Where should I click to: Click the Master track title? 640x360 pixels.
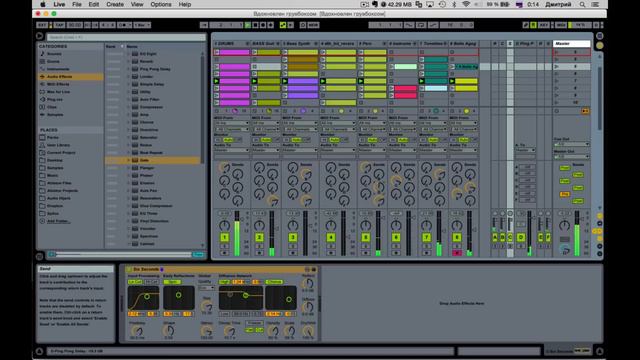(571, 43)
